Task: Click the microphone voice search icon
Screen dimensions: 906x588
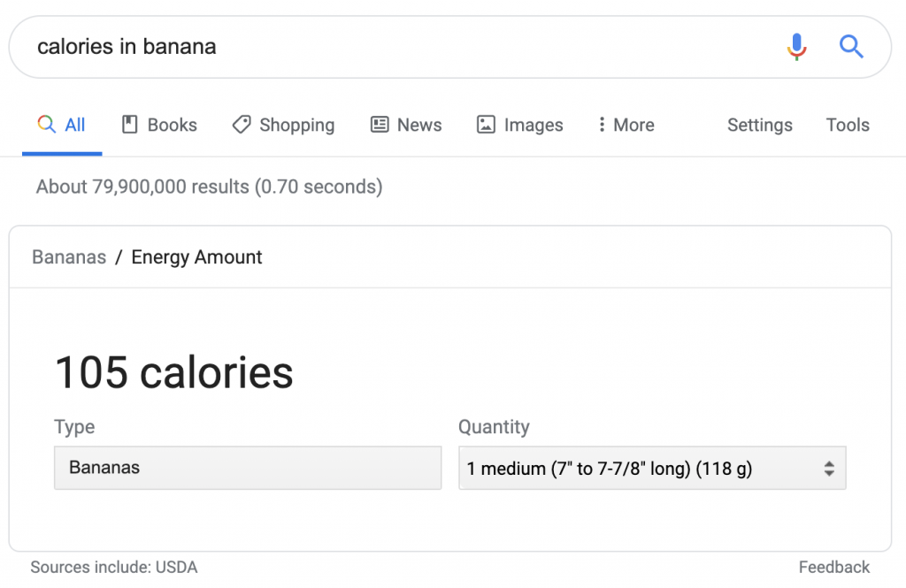Action: tap(796, 46)
